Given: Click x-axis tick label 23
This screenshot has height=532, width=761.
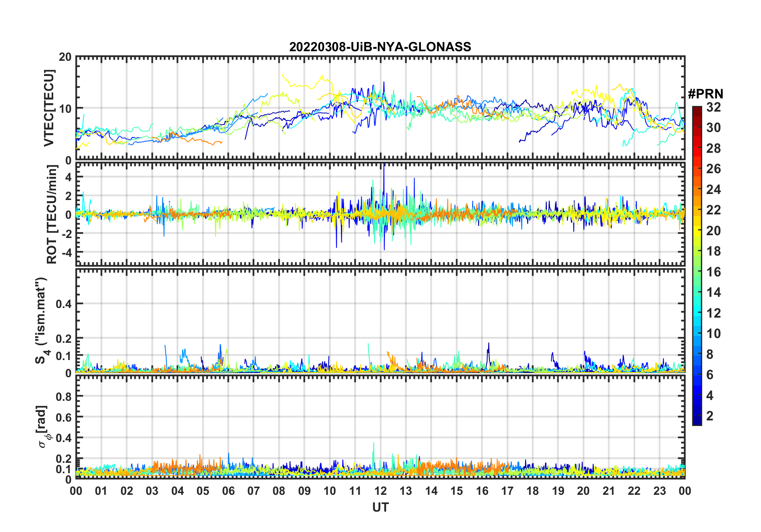Looking at the screenshot, I should [x=659, y=491].
